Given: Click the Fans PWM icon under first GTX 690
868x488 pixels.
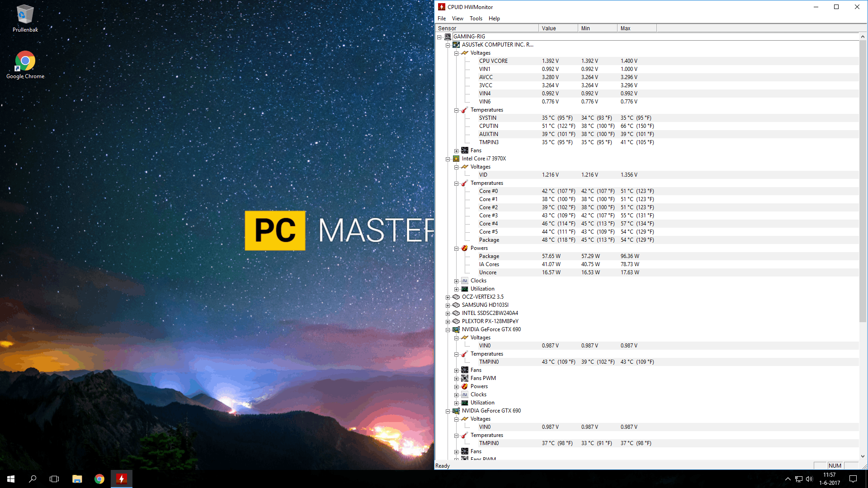Looking at the screenshot, I should point(464,378).
